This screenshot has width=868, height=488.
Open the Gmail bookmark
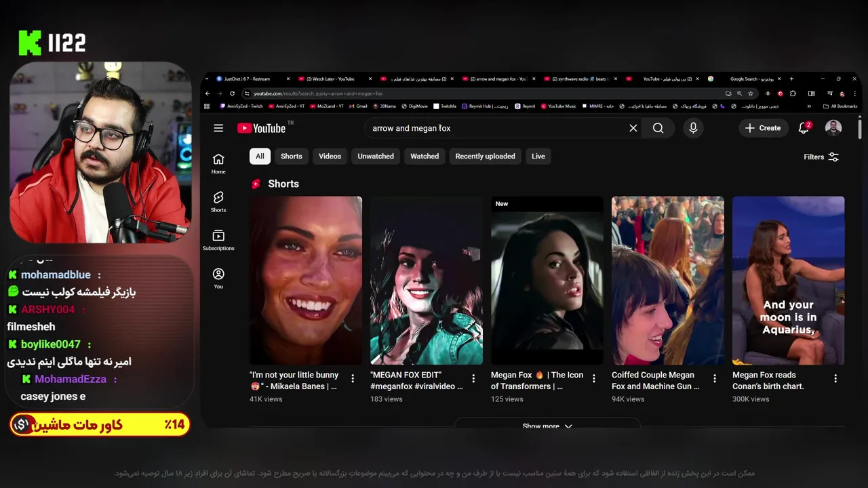click(358, 106)
